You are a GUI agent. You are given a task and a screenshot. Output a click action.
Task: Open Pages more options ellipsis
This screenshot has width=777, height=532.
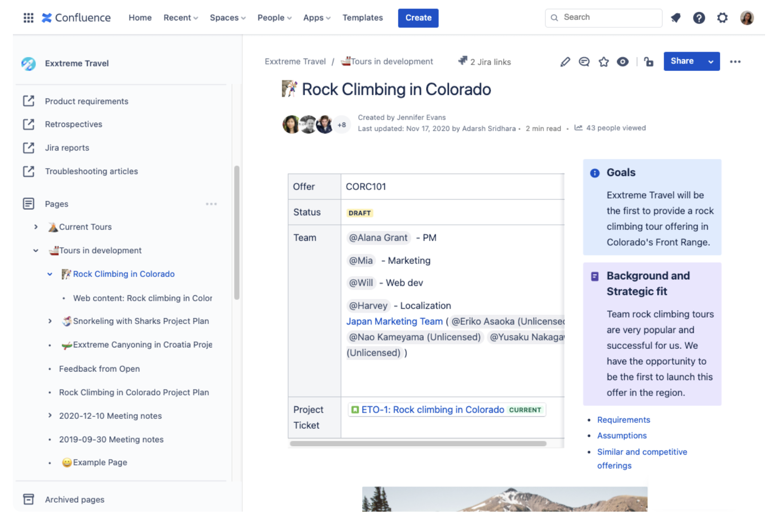211,204
